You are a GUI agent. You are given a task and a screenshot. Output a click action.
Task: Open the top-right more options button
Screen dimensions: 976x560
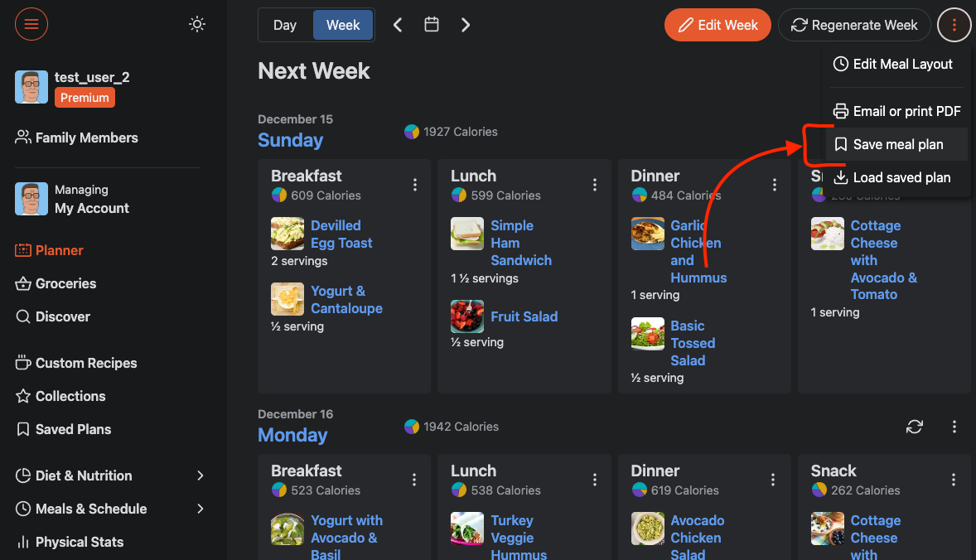pyautogui.click(x=954, y=26)
